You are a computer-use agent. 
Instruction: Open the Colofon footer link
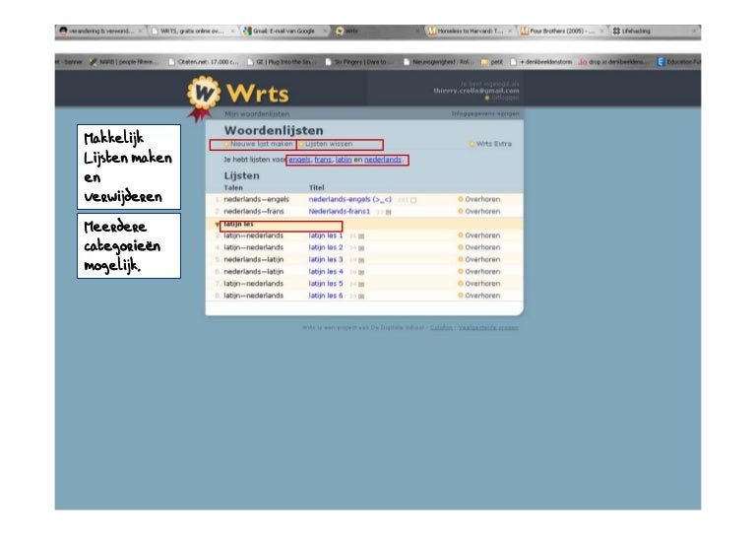441,327
